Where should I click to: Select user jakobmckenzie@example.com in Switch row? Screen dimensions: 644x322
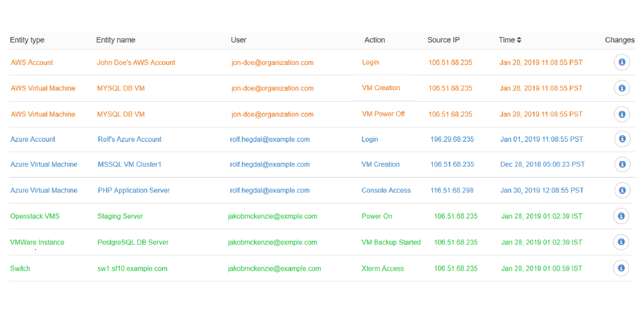coord(274,269)
